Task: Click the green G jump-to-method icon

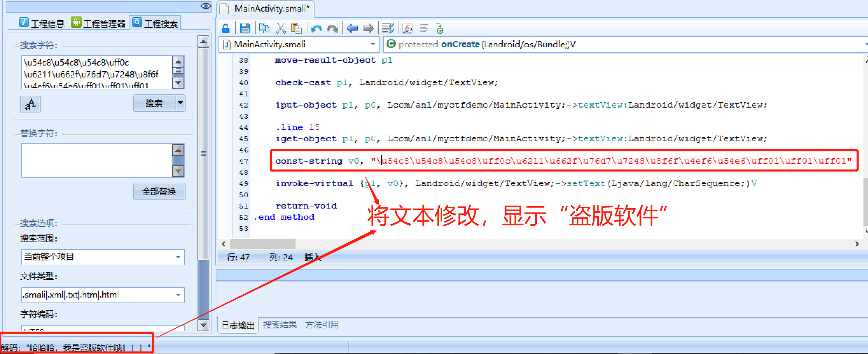Action: (x=440, y=28)
